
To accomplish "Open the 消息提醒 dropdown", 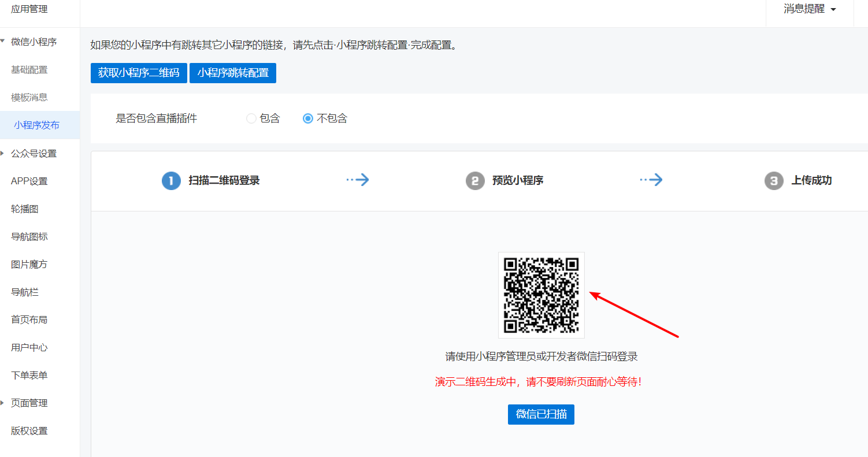I will pyautogui.click(x=810, y=9).
